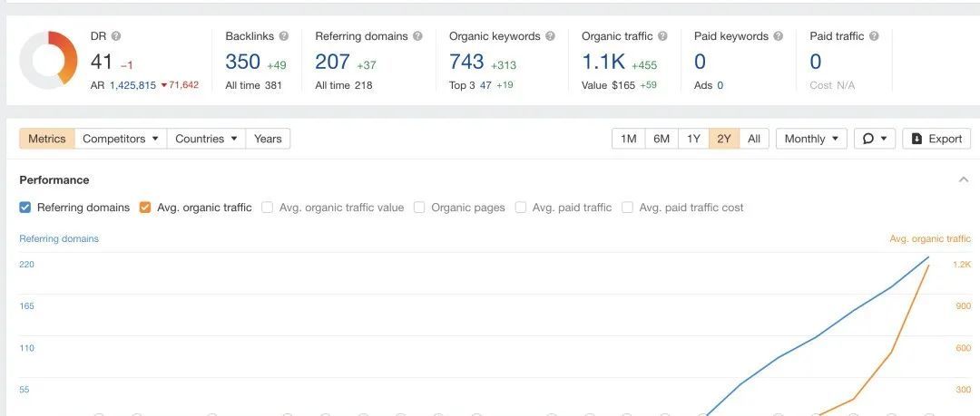Open the Organic keywords help icon
The image size is (980, 416).
[x=550, y=36]
